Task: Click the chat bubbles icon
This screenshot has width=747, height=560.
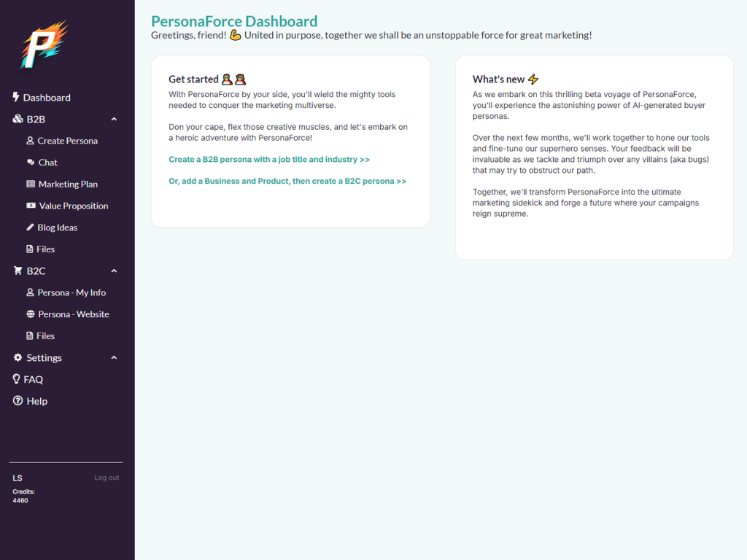Action: [x=30, y=163]
